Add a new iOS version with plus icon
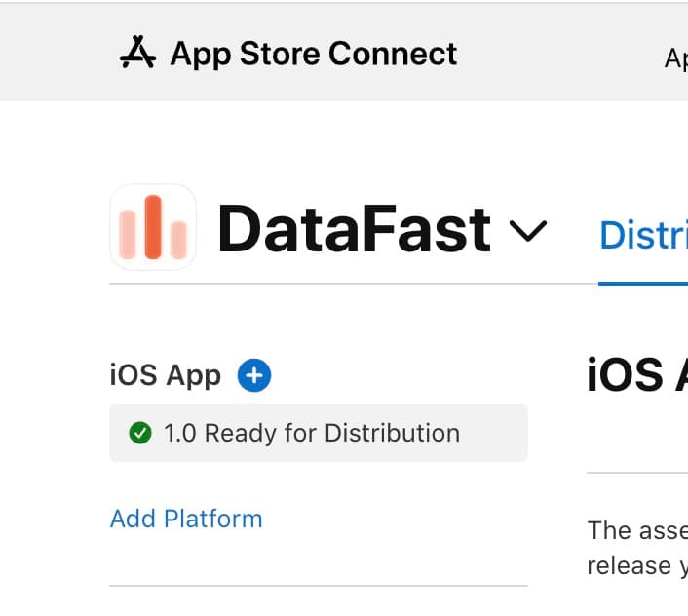The height and width of the screenshot is (616, 688). click(x=254, y=375)
